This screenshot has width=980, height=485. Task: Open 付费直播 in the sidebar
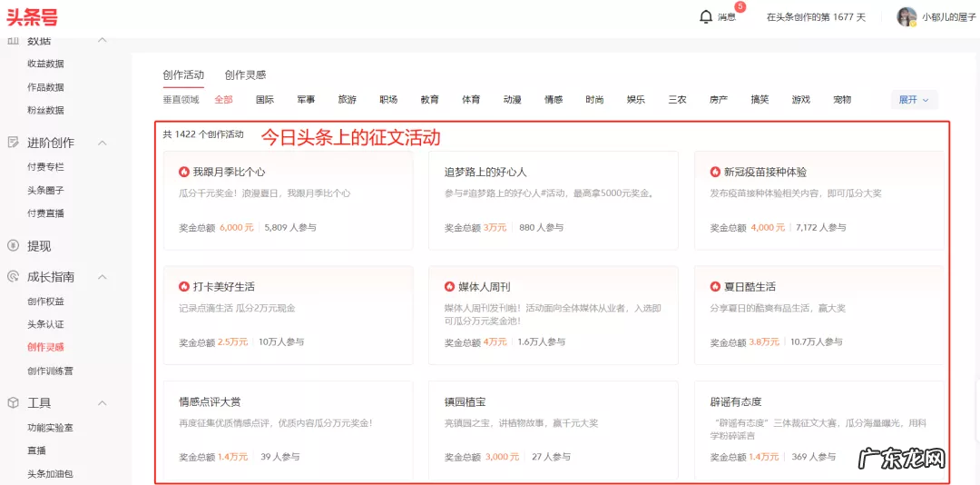(45, 213)
